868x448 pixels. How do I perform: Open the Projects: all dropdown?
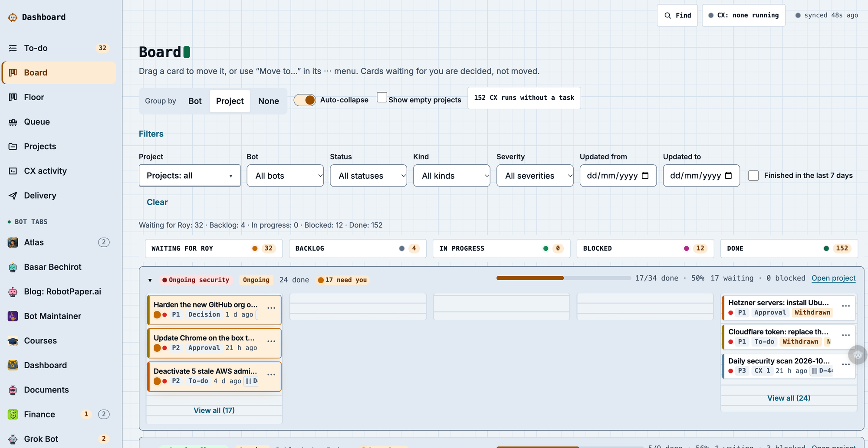(190, 176)
